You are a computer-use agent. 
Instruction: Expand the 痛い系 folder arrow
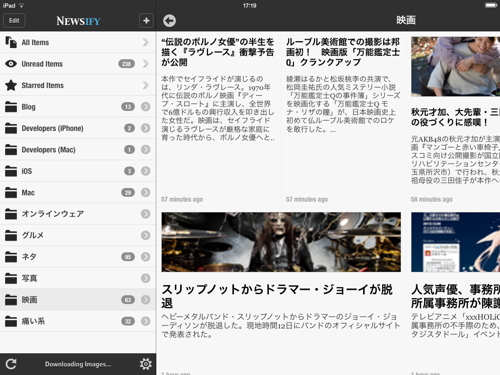pos(146,321)
